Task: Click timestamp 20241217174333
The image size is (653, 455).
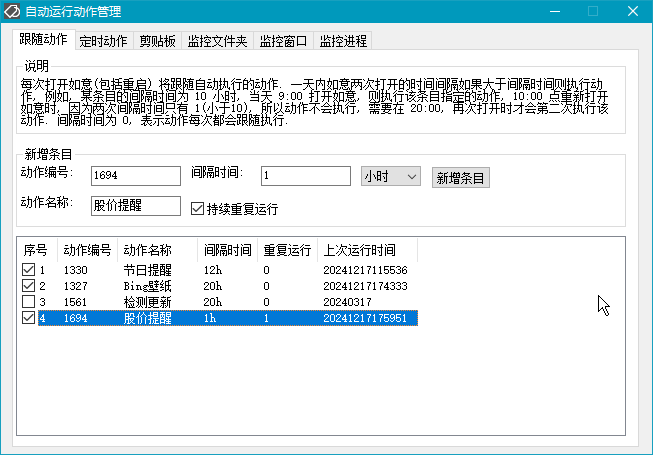Action: click(365, 286)
